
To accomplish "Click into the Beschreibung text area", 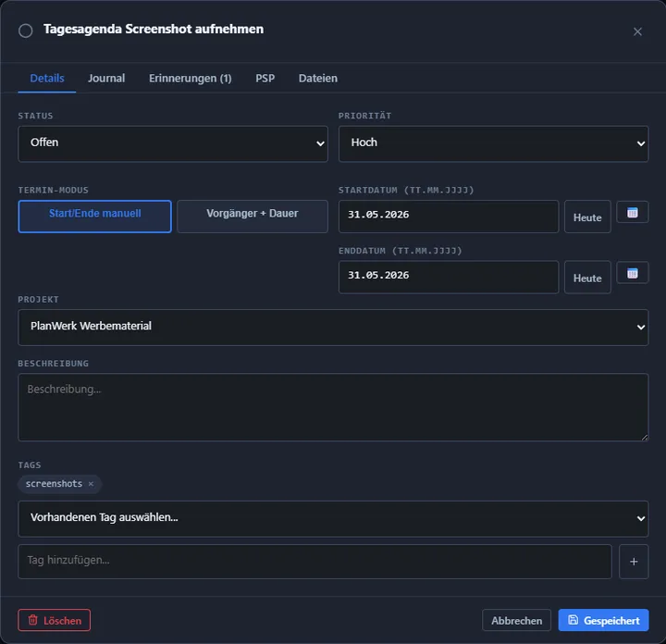I will [333, 407].
